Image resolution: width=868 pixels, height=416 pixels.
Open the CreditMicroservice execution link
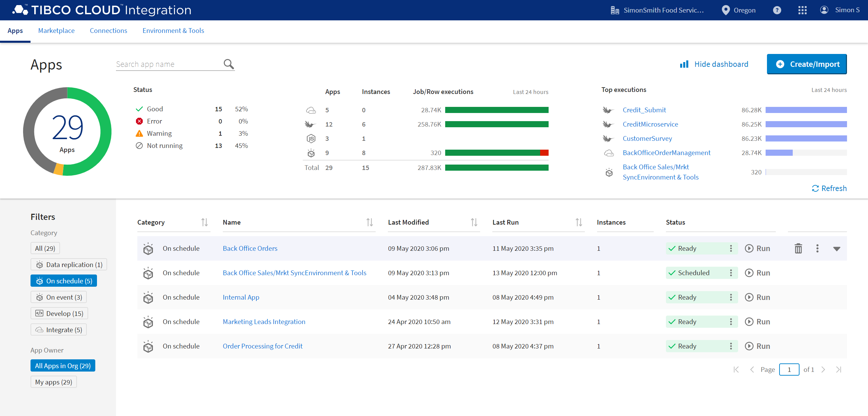tap(650, 124)
